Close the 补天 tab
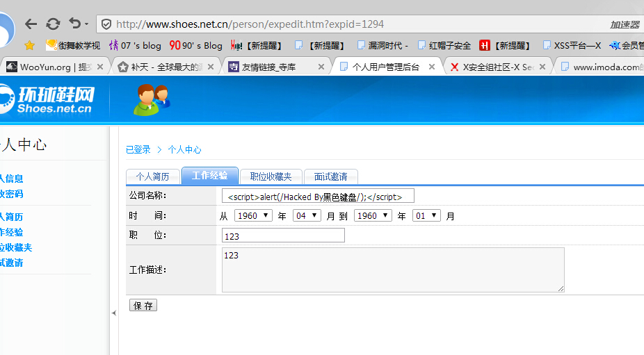 point(211,67)
